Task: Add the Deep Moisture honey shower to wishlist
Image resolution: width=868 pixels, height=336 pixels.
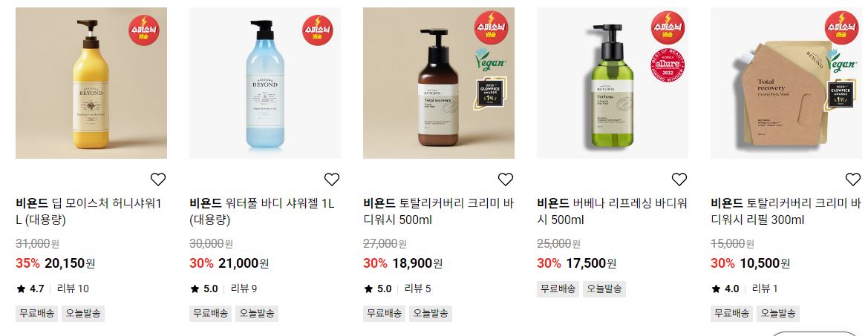Action: pos(157,179)
